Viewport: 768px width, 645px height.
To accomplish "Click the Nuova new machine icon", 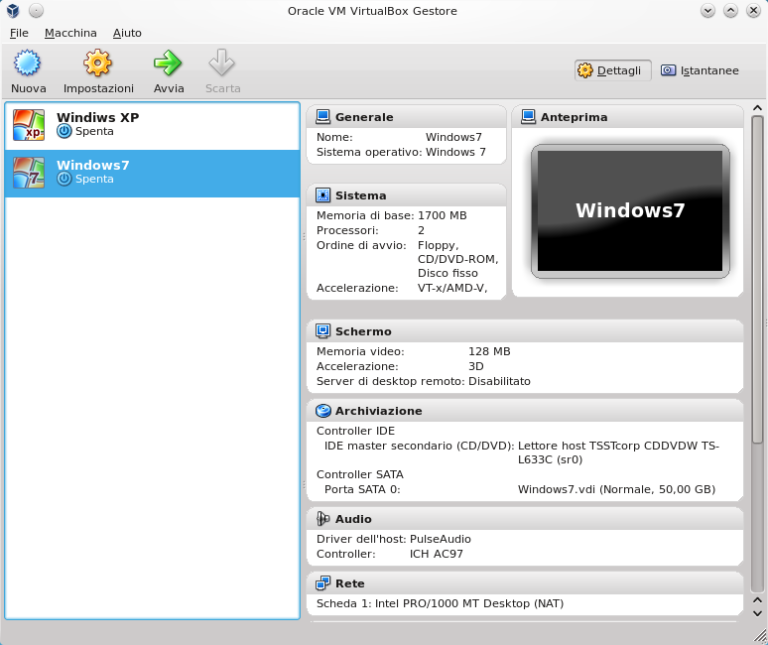I will [28, 65].
